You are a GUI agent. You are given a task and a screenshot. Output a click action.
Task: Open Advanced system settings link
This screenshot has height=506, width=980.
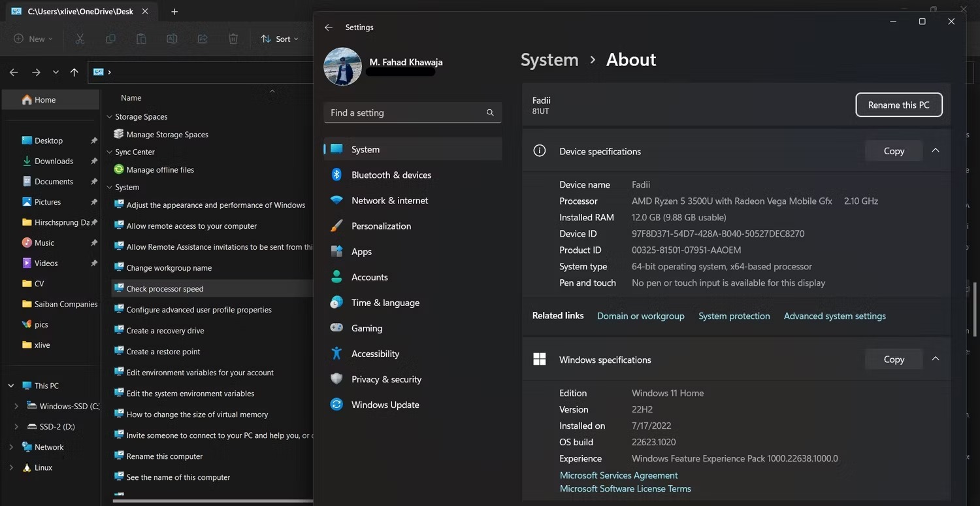click(835, 316)
